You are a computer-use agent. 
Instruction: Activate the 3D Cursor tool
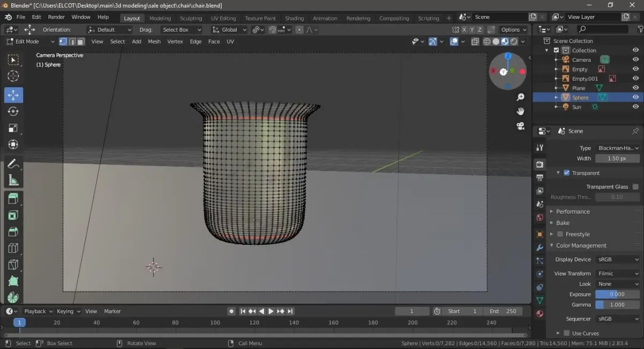(13, 76)
